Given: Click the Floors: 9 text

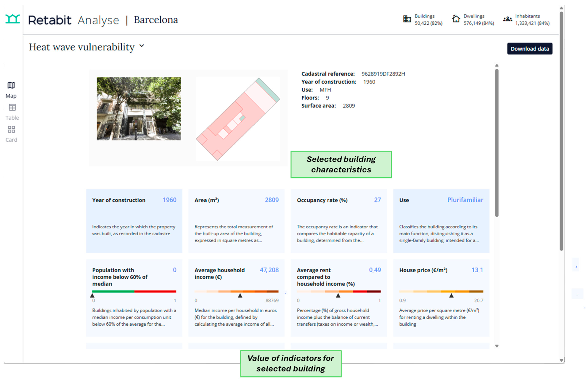Looking at the screenshot, I should [x=315, y=98].
